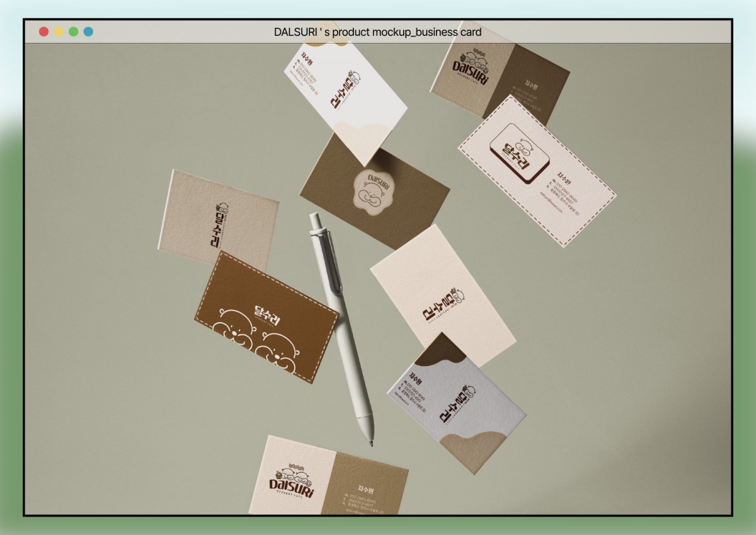The image size is (756, 535).
Task: Click the blue dot in the title bar
Action: point(88,32)
